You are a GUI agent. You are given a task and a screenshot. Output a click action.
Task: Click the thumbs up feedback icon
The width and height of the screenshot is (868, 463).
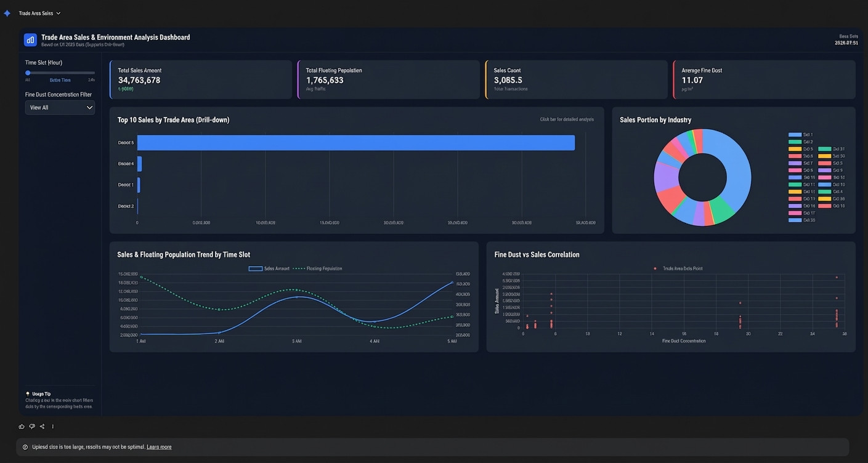coord(22,426)
